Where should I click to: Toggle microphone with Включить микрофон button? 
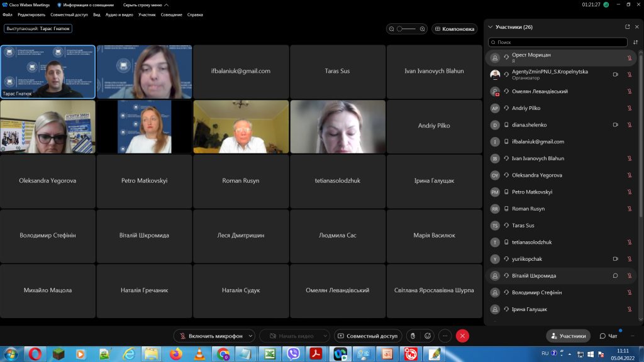click(x=211, y=336)
